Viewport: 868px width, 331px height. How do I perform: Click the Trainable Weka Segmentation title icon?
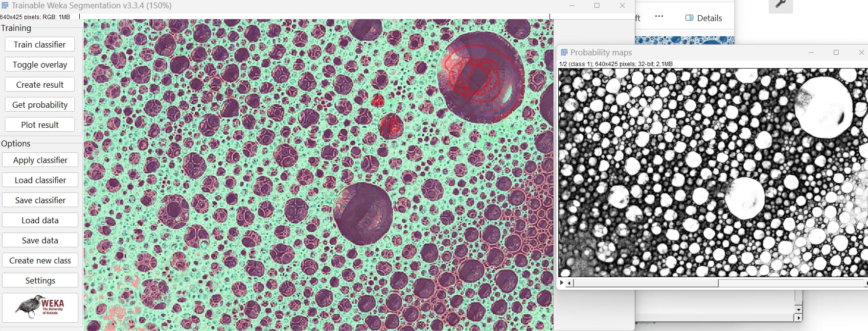5,6
